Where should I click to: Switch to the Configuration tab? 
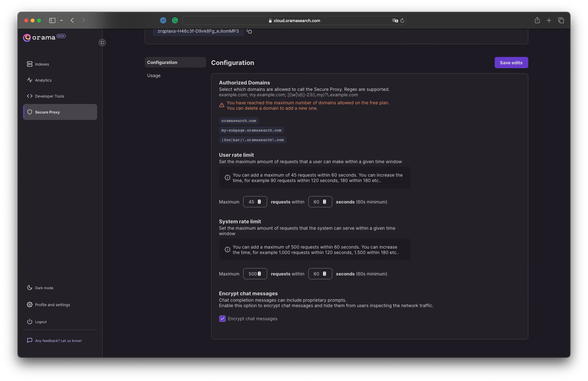175,62
